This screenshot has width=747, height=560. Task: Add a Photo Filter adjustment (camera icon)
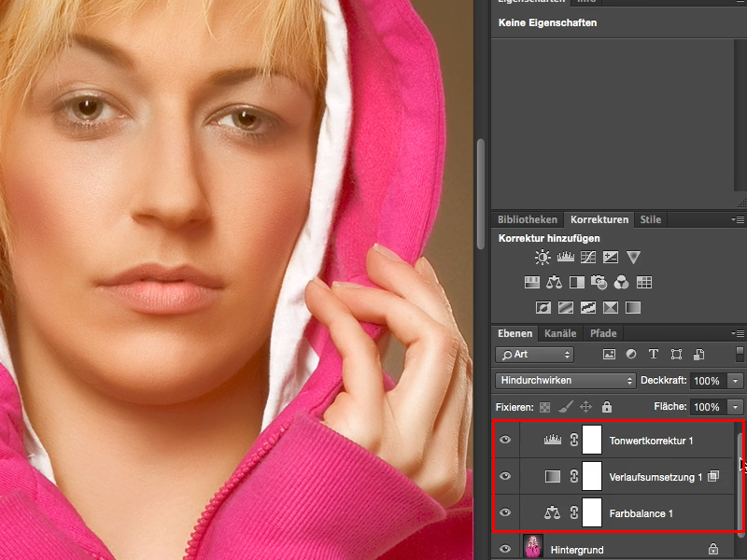tap(599, 283)
